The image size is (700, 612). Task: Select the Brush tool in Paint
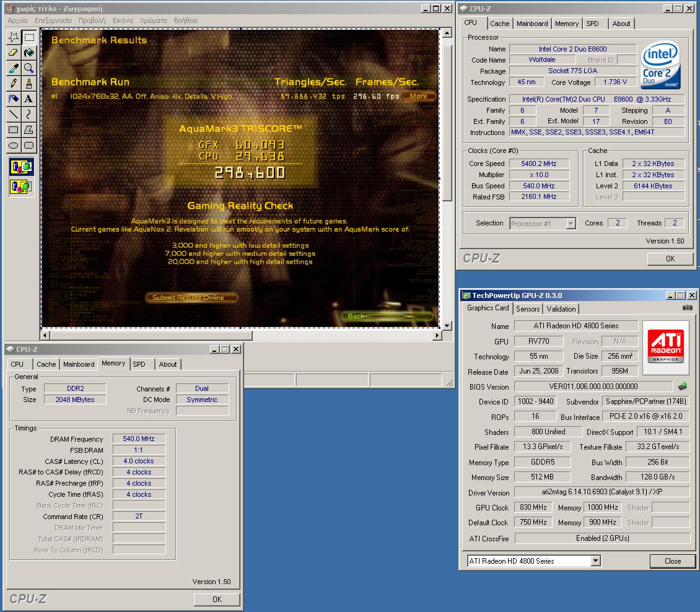tap(29, 84)
